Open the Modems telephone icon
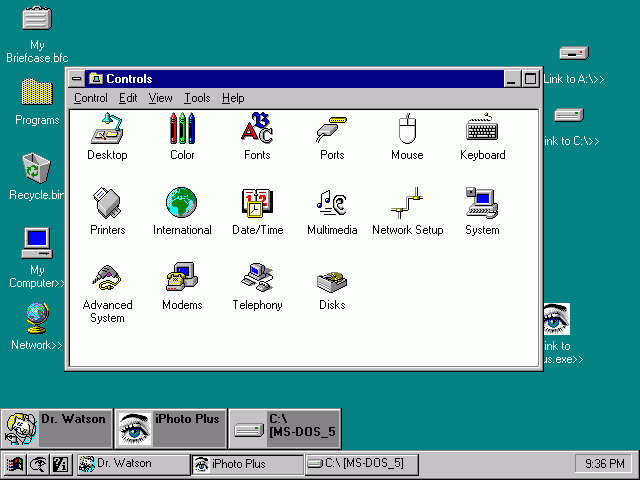 pyautogui.click(x=182, y=277)
